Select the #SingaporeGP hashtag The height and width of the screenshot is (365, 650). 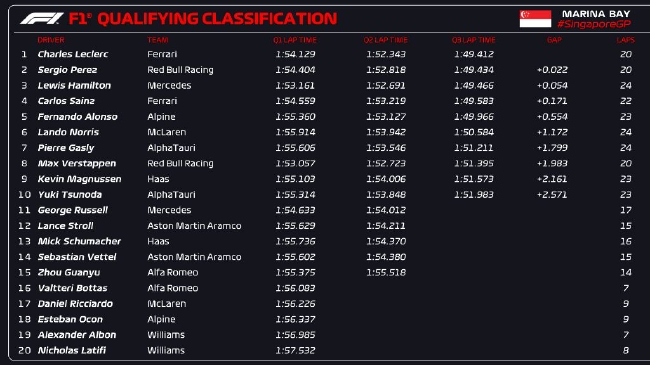[594, 24]
